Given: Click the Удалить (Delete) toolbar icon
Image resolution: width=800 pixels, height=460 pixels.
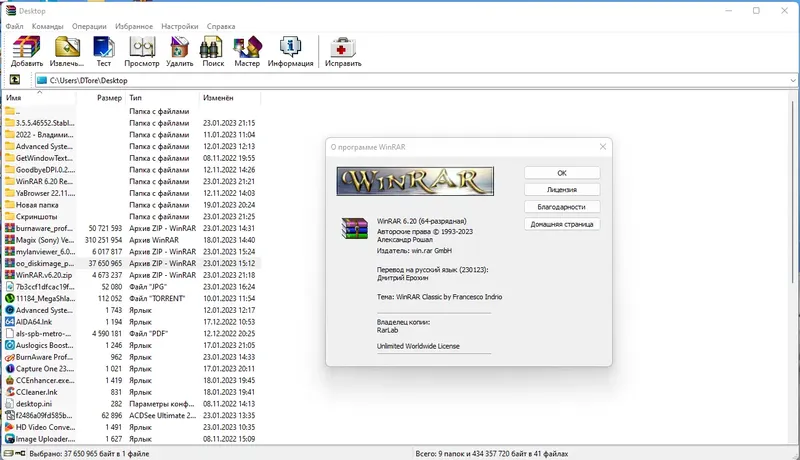Looking at the screenshot, I should [180, 52].
